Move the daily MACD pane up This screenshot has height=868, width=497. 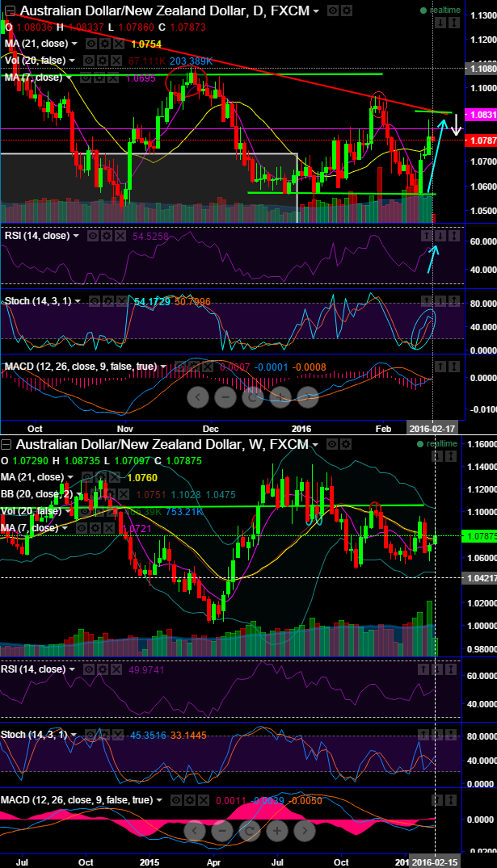[x=441, y=367]
